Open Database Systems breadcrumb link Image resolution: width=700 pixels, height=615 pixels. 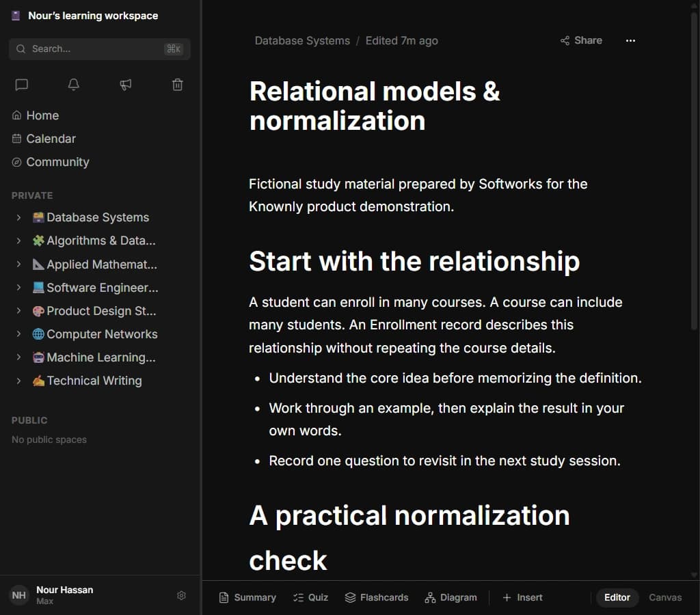tap(302, 40)
